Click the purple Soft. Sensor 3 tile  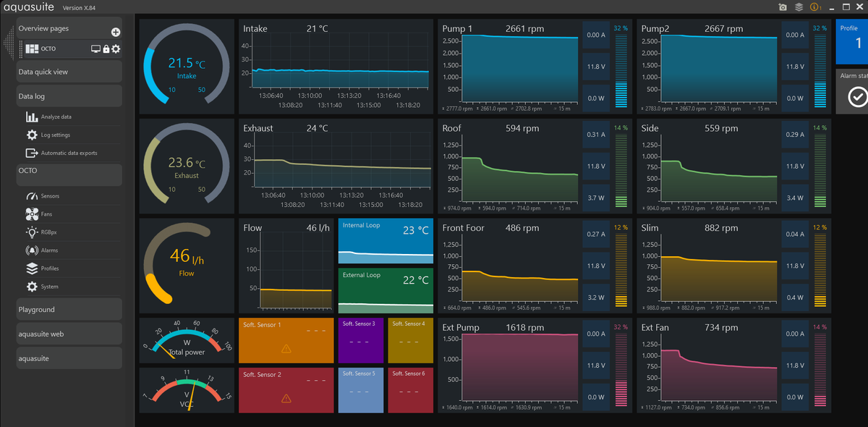point(360,340)
